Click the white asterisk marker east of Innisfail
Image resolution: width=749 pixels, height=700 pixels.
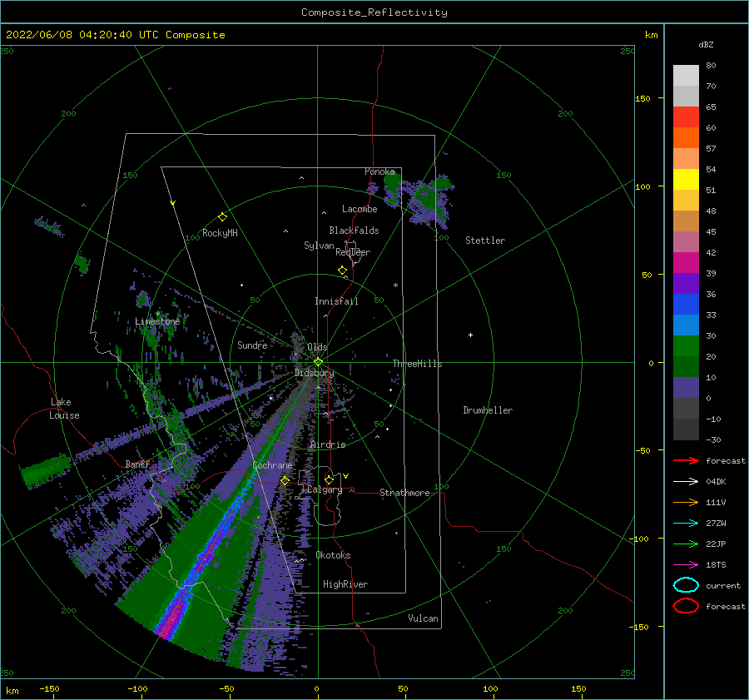point(395,285)
